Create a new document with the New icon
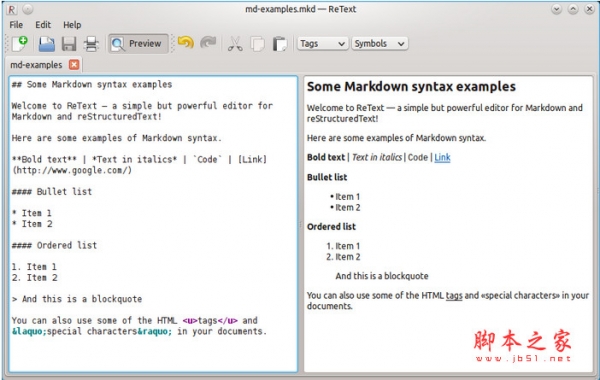This screenshot has width=600, height=380. click(x=20, y=43)
